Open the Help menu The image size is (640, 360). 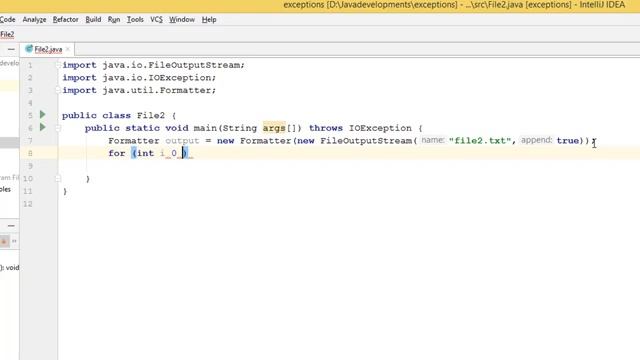coord(209,20)
